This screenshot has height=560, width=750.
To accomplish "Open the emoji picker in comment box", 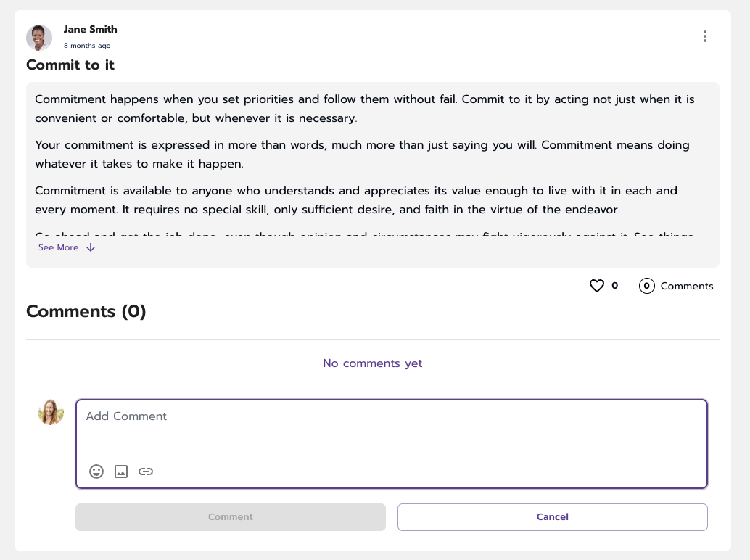I will click(96, 472).
